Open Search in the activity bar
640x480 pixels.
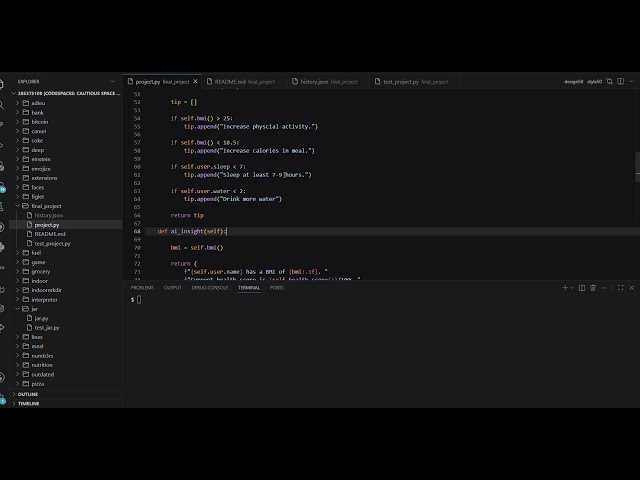tap(2, 105)
